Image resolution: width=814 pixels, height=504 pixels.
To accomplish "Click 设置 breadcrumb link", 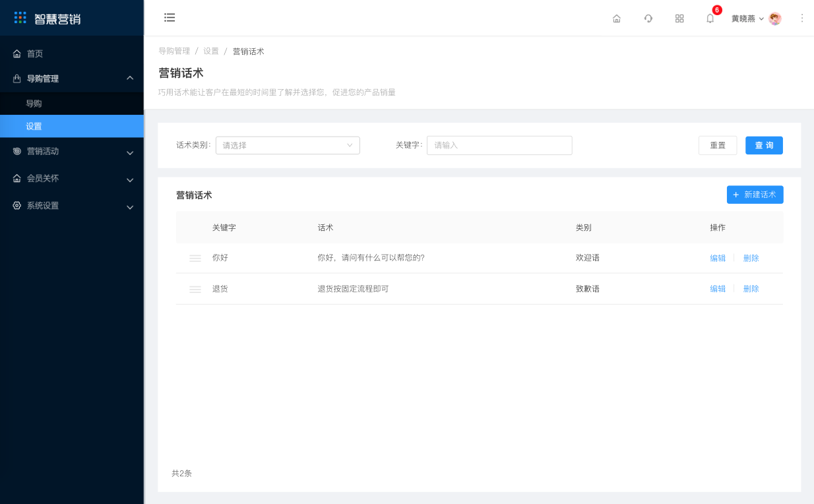I will (x=211, y=51).
